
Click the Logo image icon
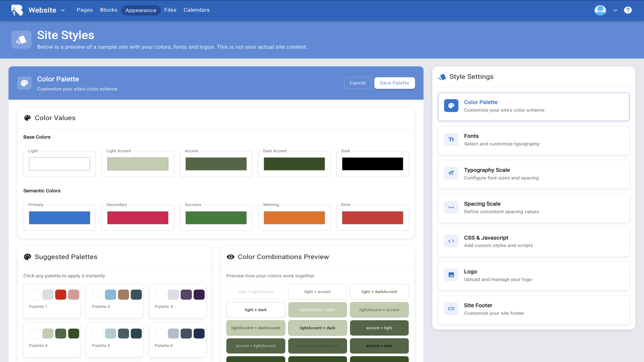(451, 275)
